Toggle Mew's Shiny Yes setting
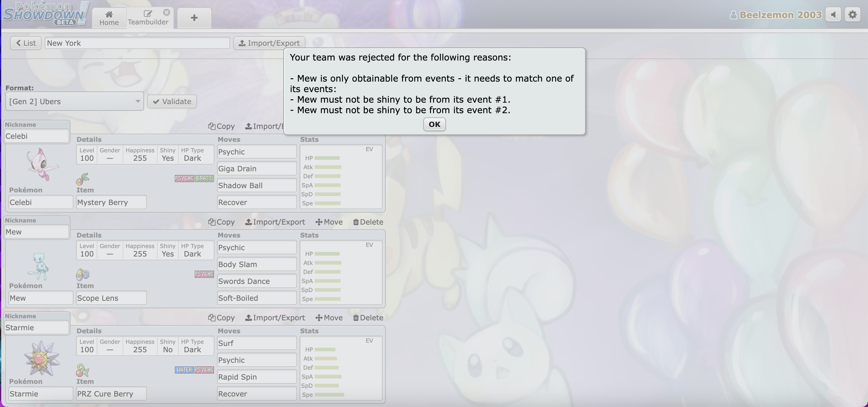 (168, 250)
